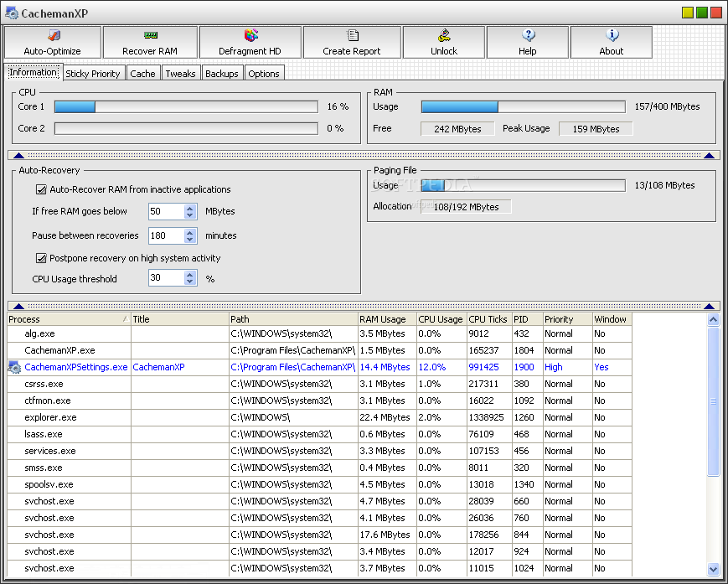Viewport: 728px width, 584px height.
Task: Select svchost.exe row with PID 844
Action: click(319, 535)
